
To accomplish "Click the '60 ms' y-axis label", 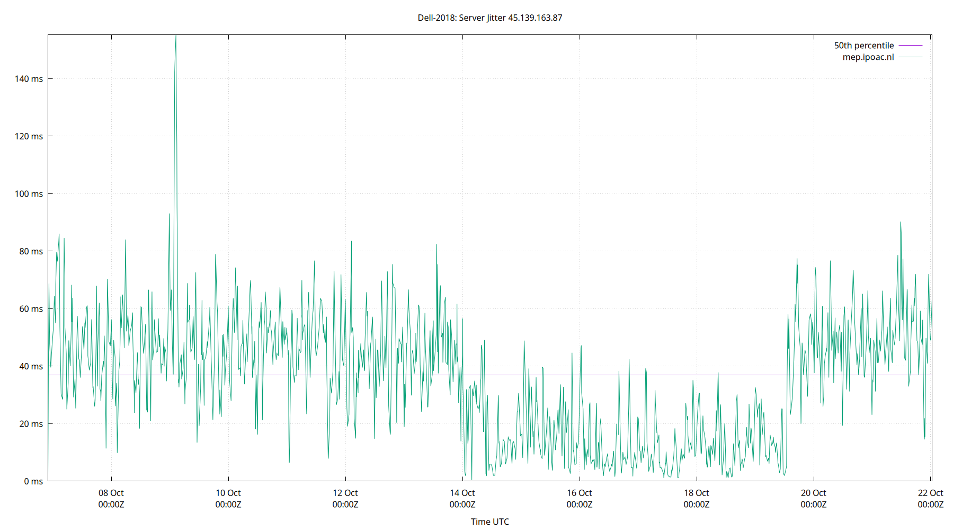I will pyautogui.click(x=31, y=309).
